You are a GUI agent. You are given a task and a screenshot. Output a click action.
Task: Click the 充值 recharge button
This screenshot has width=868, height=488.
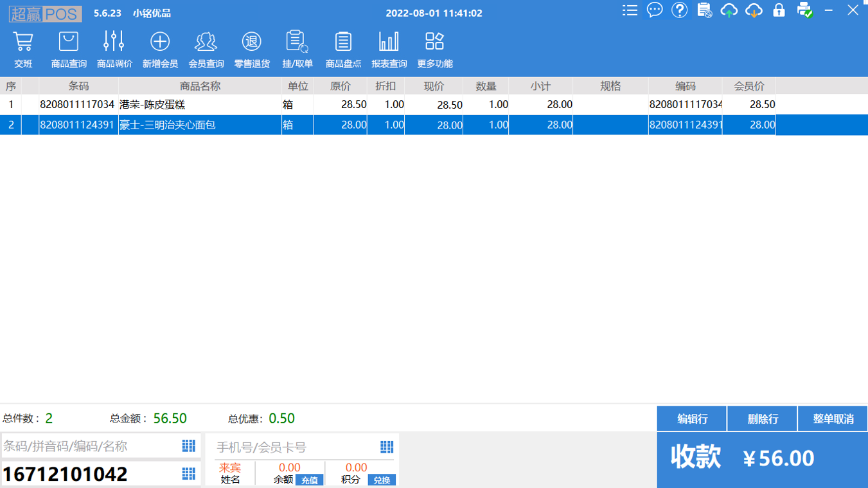[x=309, y=480]
